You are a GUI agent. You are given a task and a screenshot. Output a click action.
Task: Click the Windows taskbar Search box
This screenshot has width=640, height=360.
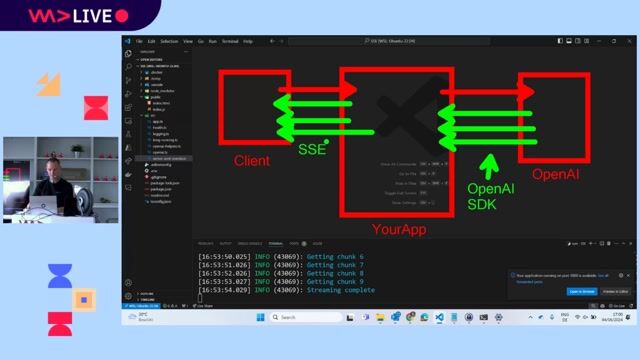[306, 317]
